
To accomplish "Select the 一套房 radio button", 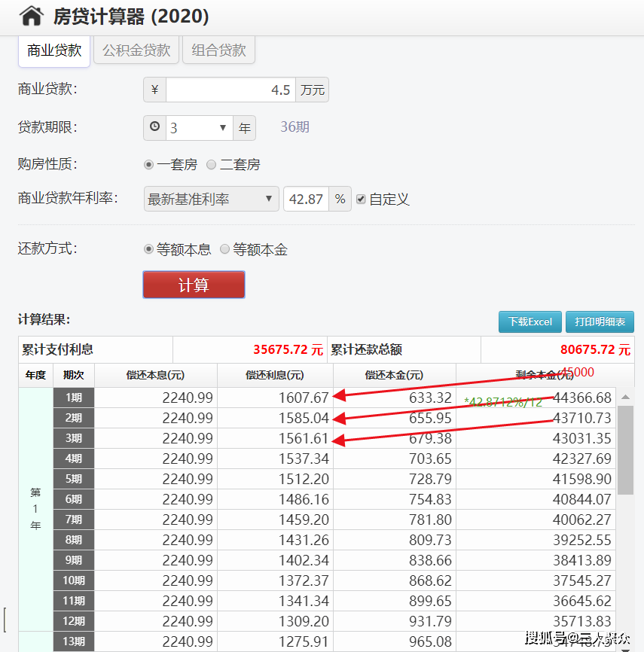I will 148,164.
